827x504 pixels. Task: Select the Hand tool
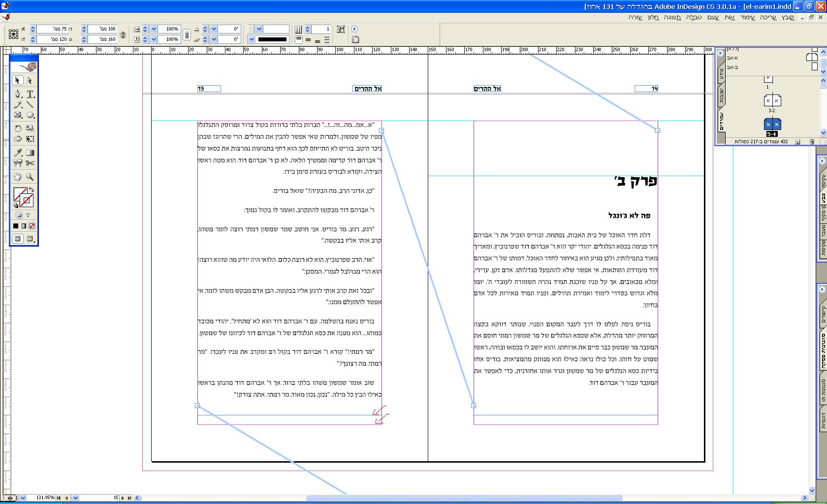click(18, 177)
